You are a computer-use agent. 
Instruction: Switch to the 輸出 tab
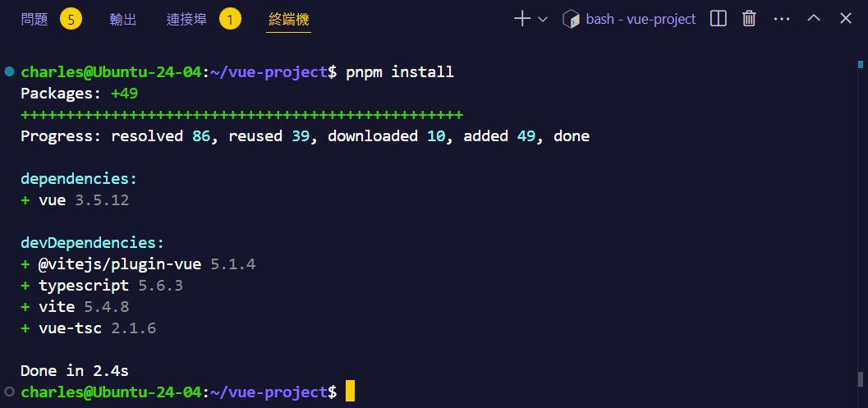coord(123,19)
